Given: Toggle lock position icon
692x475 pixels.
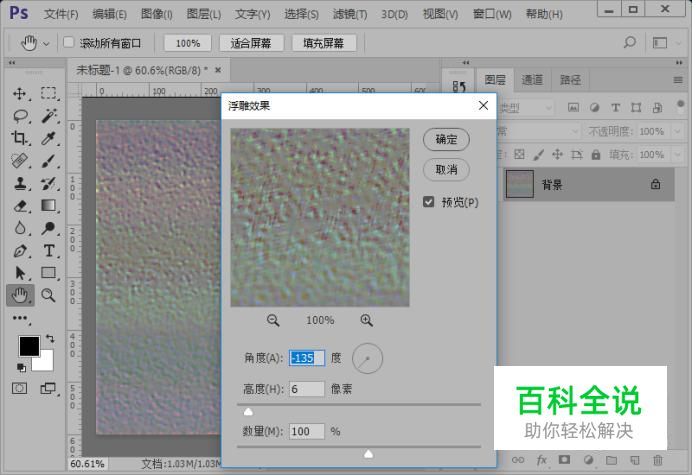Looking at the screenshot, I should point(557,155).
